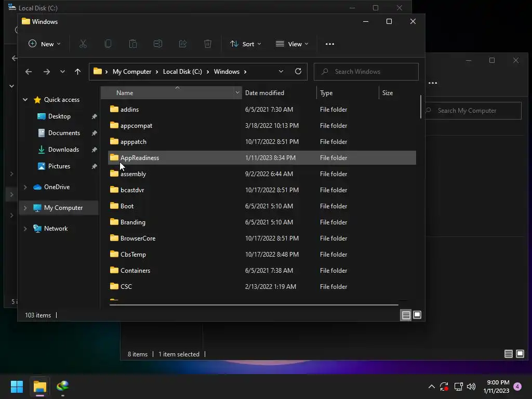The image size is (532, 399).
Task: Click the horizontal scrollbar under file list
Action: tap(254, 304)
